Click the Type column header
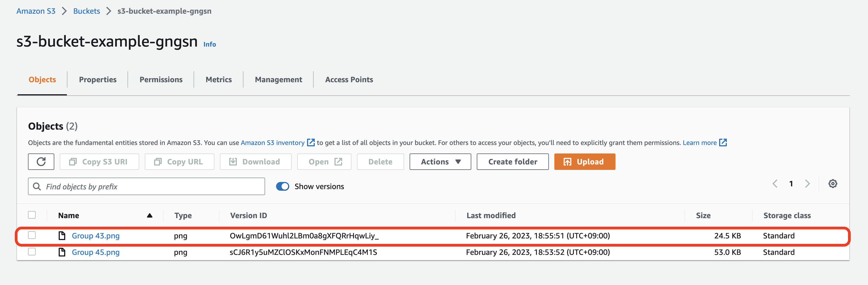Screen dimensions: 868x285 [183, 216]
